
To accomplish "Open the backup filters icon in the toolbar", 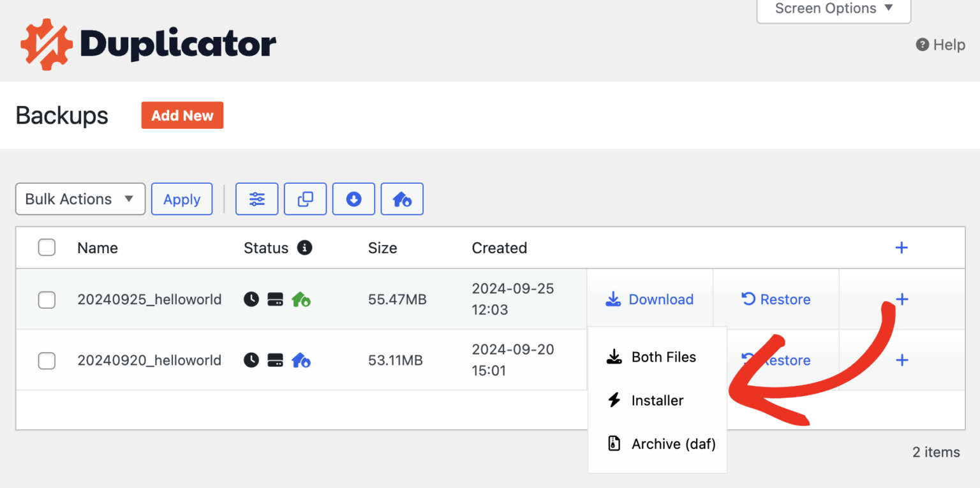I will point(256,199).
